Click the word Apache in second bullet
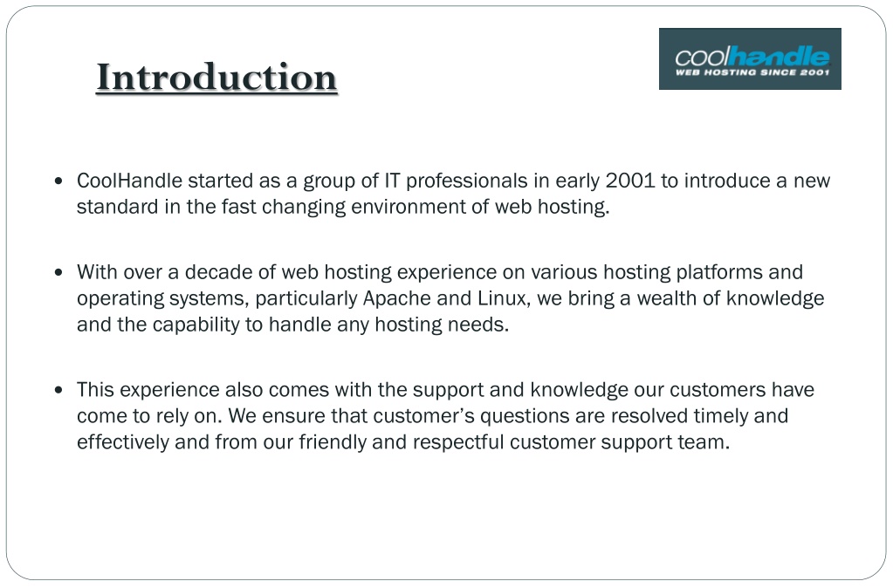The height and width of the screenshot is (588, 893). pos(397,298)
